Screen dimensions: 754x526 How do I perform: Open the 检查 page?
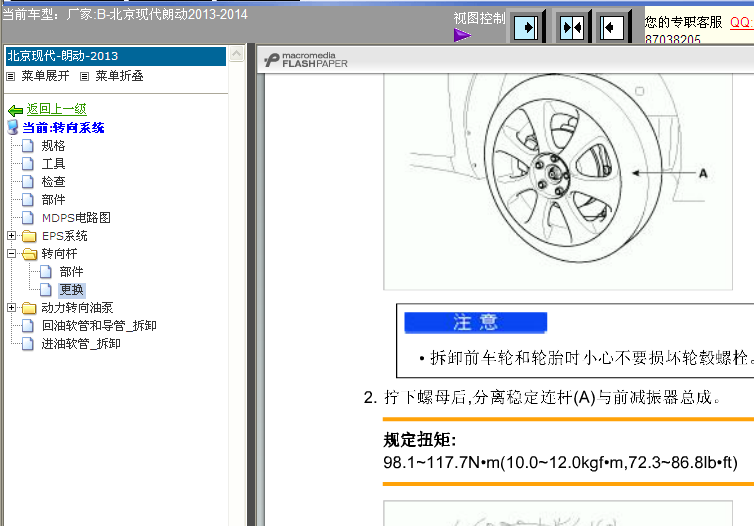point(53,182)
